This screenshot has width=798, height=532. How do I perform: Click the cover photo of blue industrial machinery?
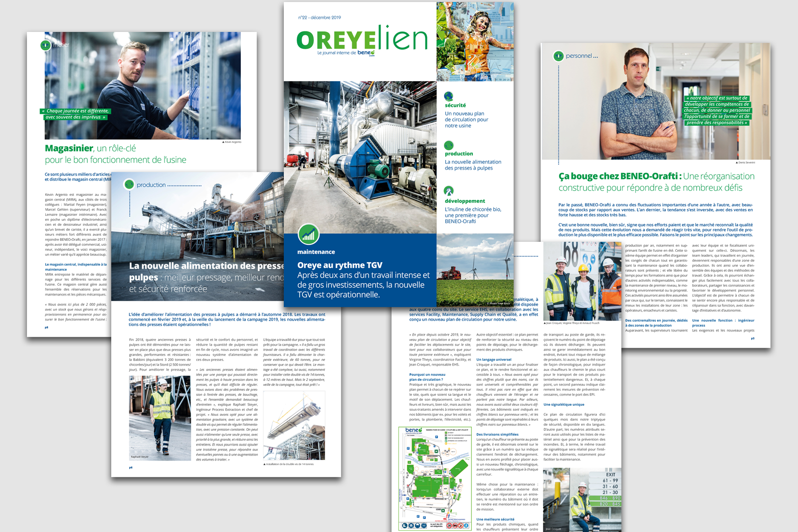[360, 158]
